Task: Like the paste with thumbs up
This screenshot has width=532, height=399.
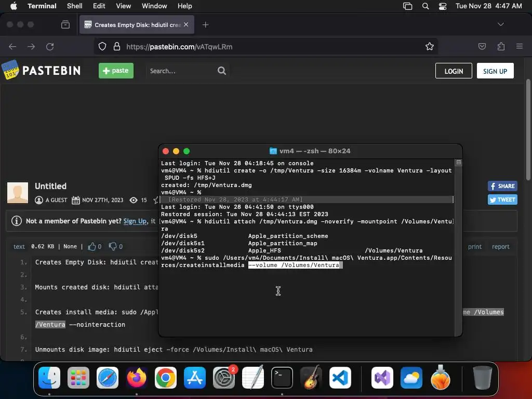Action: [x=91, y=246]
